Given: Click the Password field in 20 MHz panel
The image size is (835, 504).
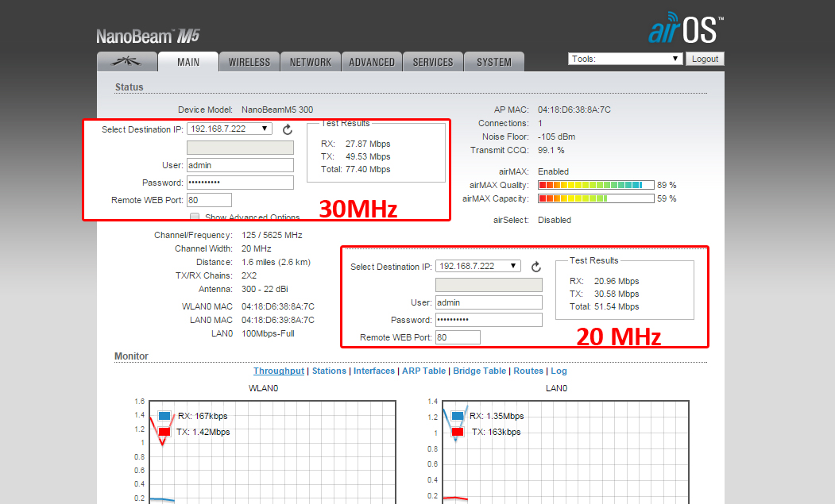Looking at the screenshot, I should tap(489, 320).
